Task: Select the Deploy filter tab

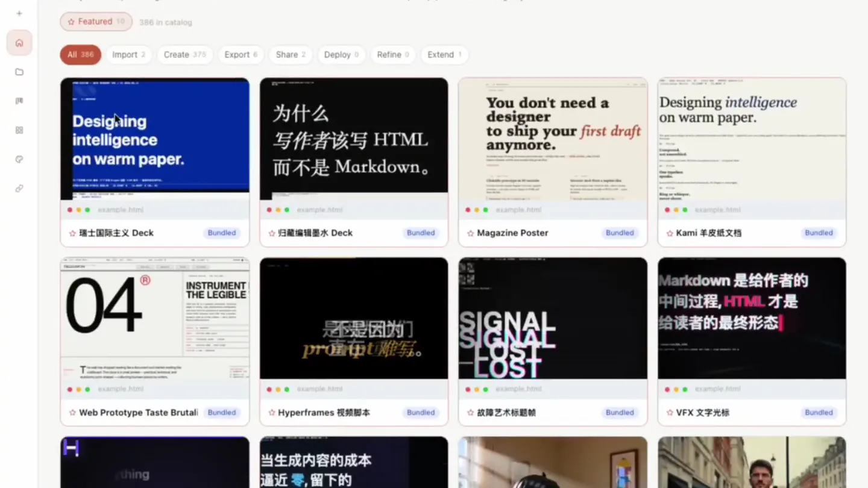Action: (x=341, y=55)
